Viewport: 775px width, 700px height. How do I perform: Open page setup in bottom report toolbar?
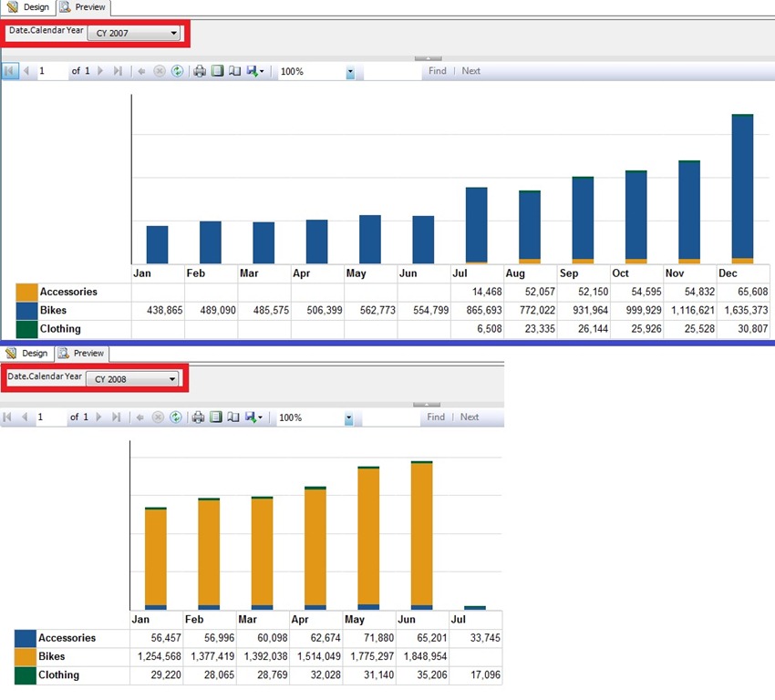232,417
